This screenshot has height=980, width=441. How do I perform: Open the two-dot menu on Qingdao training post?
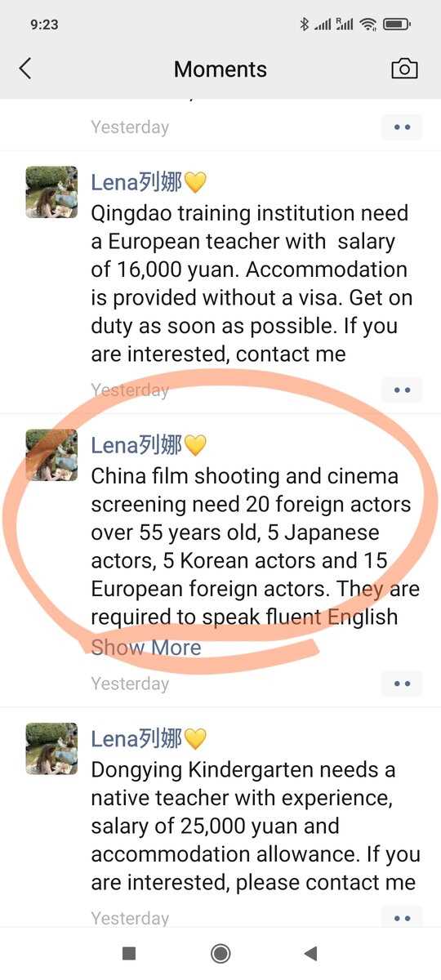pos(402,390)
